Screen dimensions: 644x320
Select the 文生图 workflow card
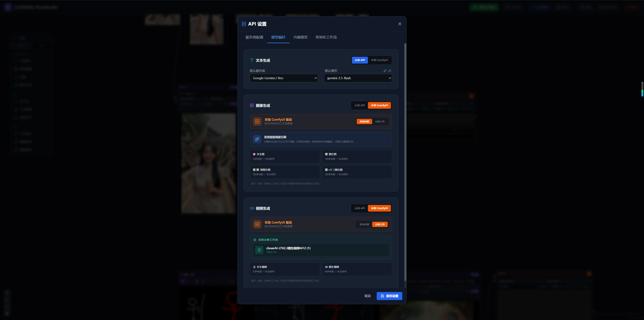pyautogui.click(x=285, y=156)
